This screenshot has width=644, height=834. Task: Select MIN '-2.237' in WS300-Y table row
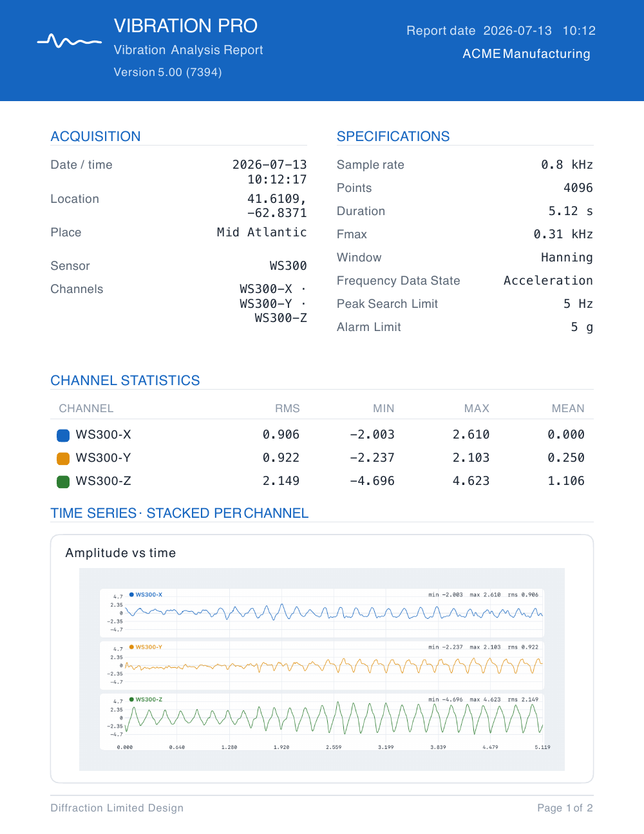(372, 458)
